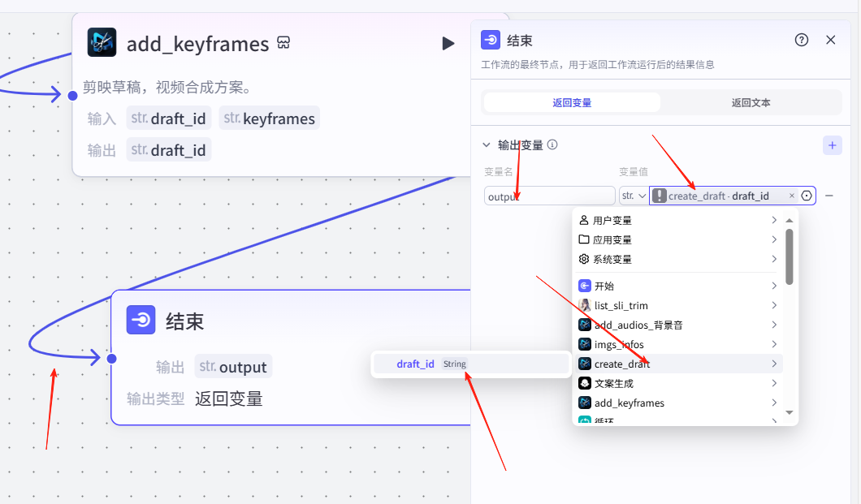The height and width of the screenshot is (504, 861).
Task: Click the plus icon to add output variable
Action: (x=832, y=145)
